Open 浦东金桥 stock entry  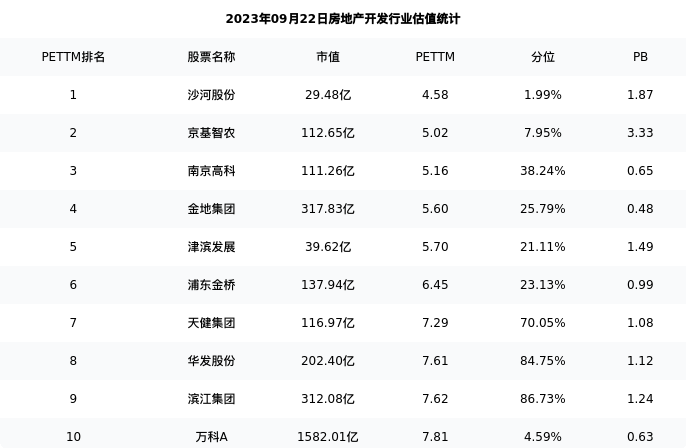point(211,285)
